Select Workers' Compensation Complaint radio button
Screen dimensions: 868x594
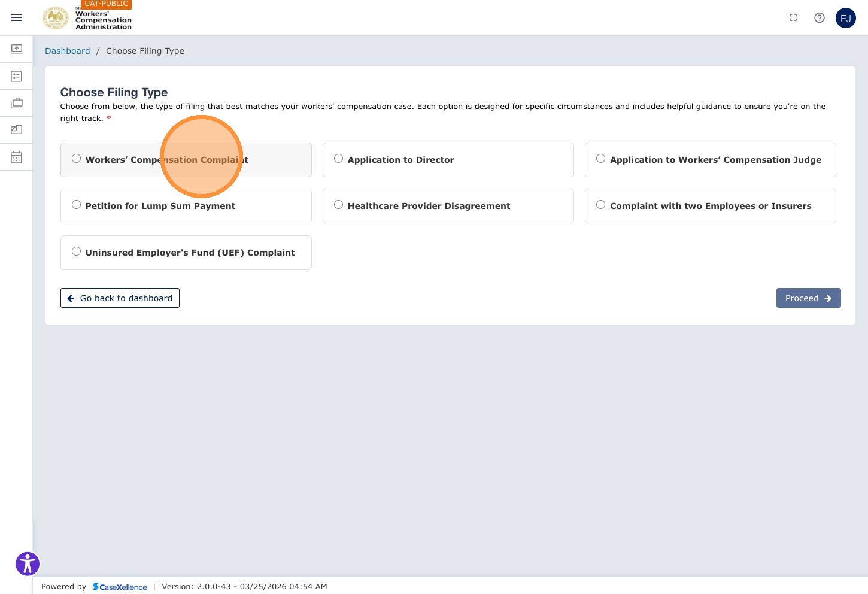[x=76, y=159]
